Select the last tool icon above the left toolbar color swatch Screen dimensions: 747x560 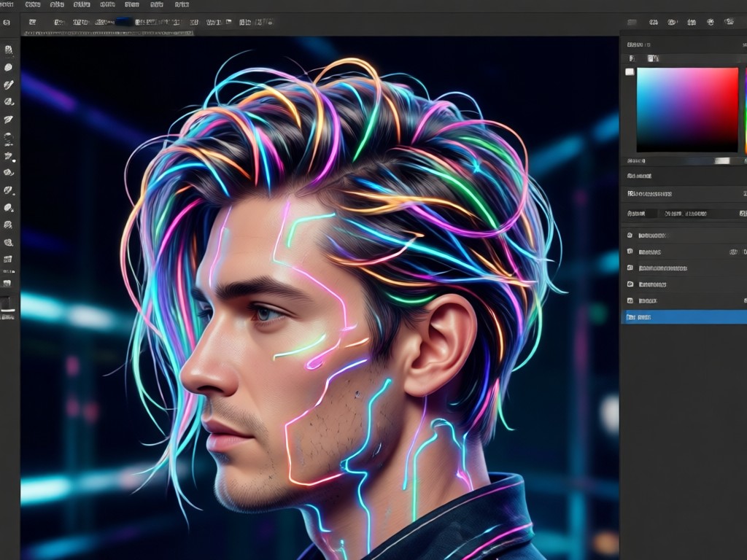click(7, 283)
